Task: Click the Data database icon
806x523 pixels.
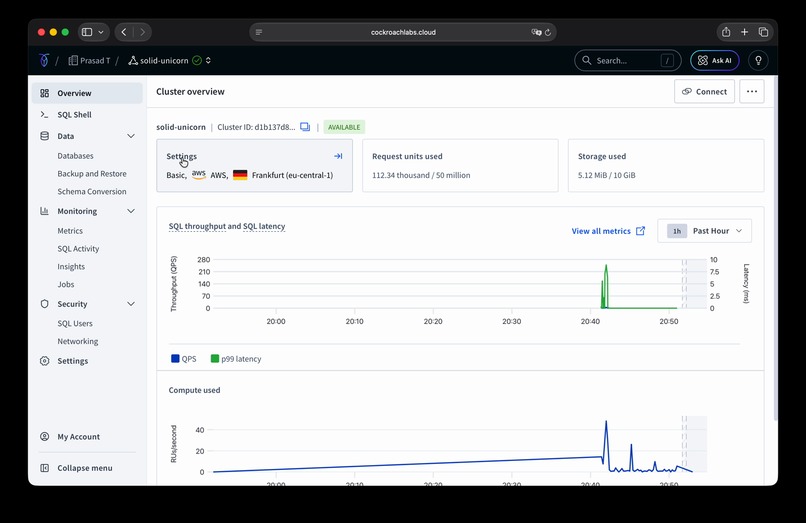Action: (45, 136)
